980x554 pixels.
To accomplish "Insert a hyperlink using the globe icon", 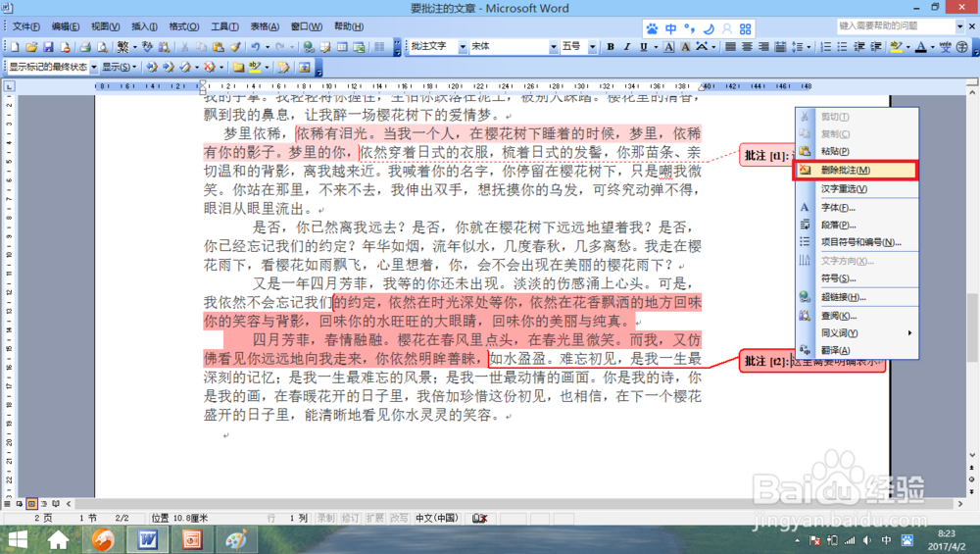I will 308,47.
